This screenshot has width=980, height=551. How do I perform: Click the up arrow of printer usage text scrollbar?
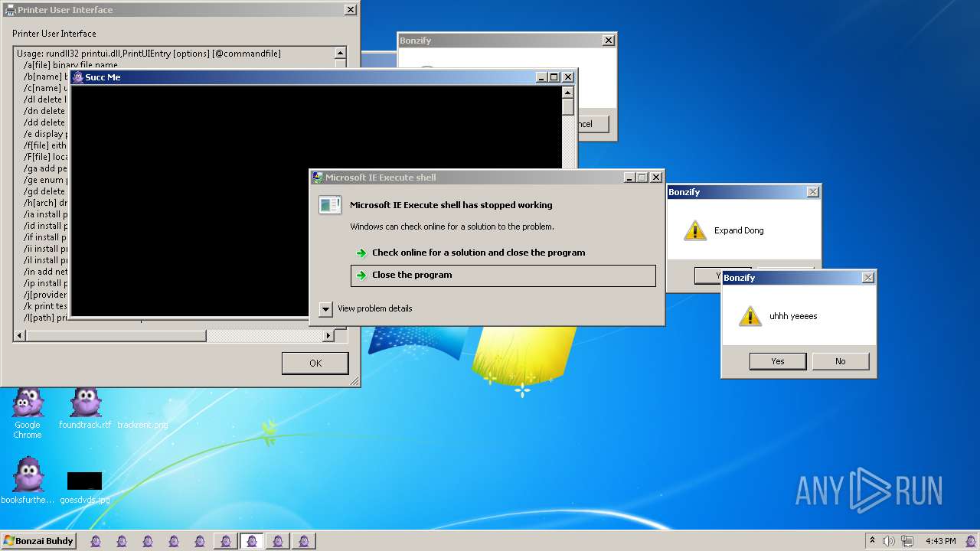[341, 54]
